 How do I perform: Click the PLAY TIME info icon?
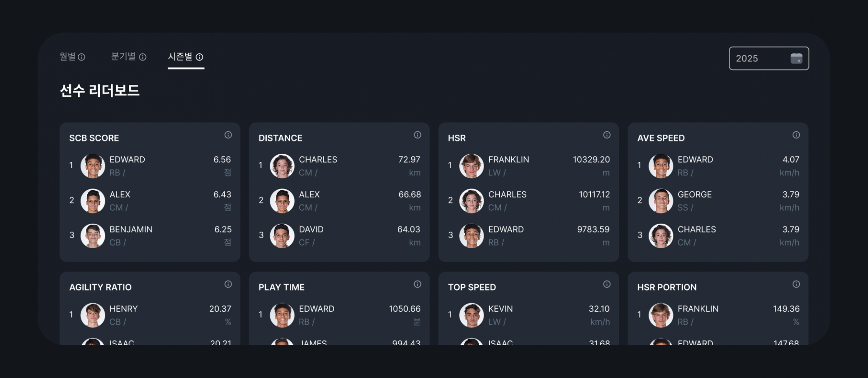[x=417, y=284]
